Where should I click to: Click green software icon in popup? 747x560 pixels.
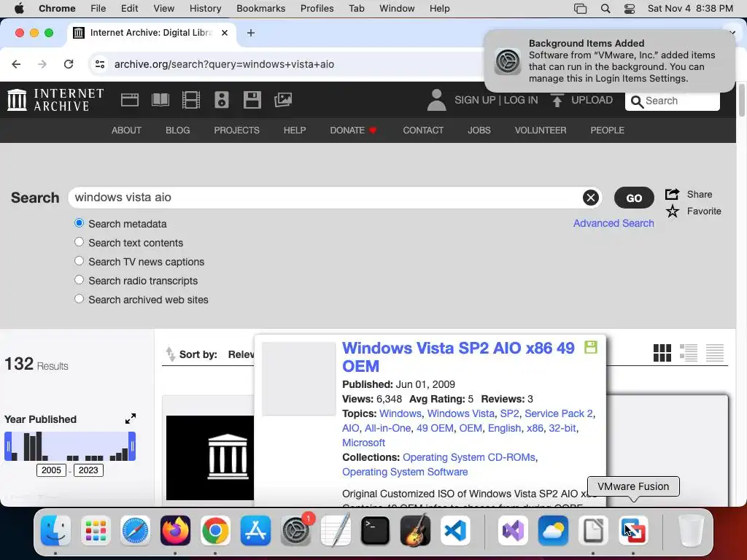tap(591, 347)
